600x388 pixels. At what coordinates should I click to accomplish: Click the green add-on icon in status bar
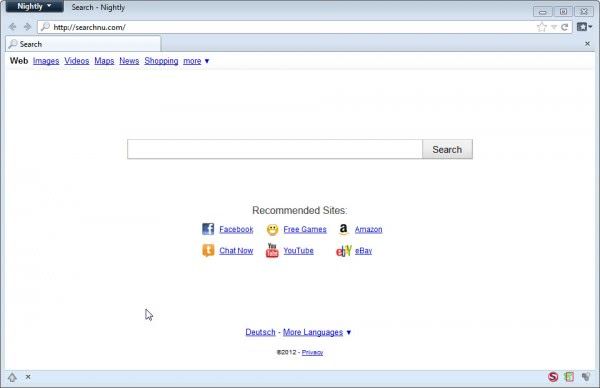tap(569, 377)
